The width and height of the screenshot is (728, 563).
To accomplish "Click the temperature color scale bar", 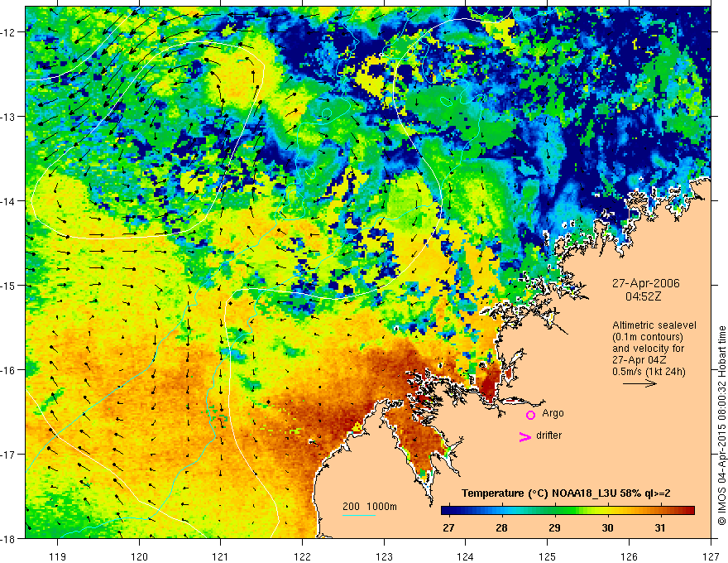I will point(568,510).
